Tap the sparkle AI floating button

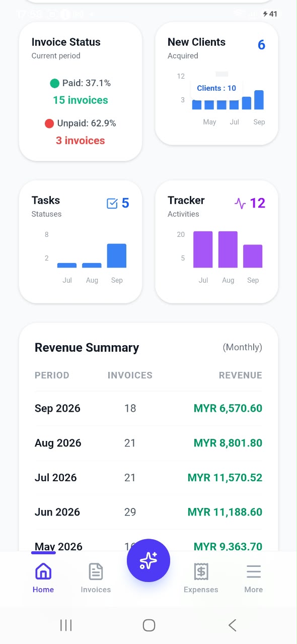tap(148, 560)
